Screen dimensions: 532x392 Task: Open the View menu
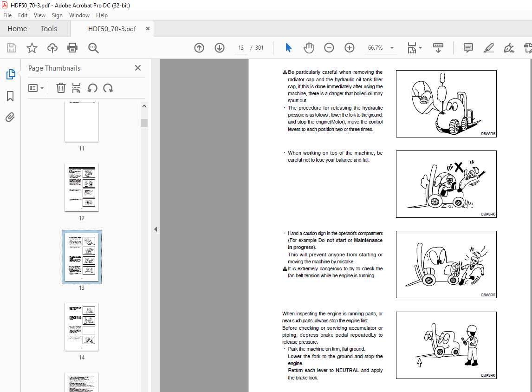coord(40,15)
